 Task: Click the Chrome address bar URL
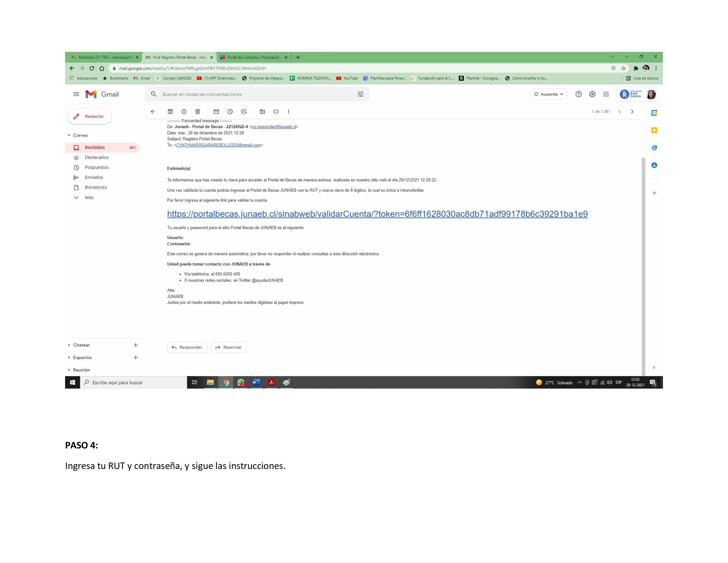[x=192, y=68]
